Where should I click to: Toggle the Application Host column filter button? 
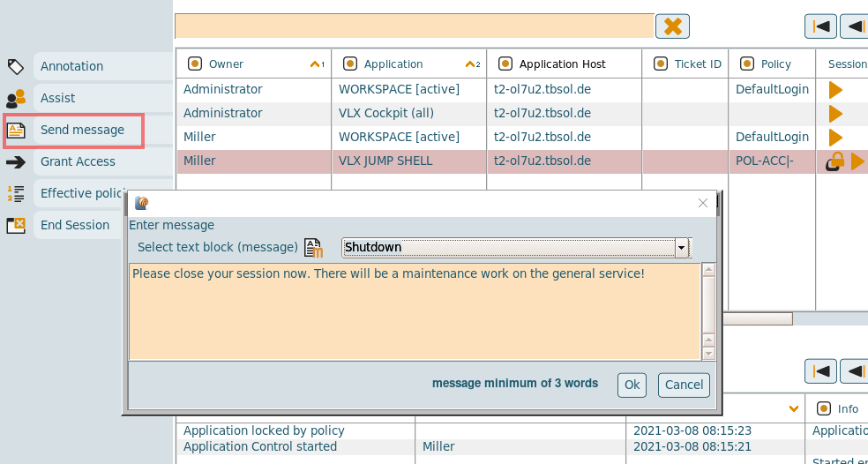click(x=505, y=64)
